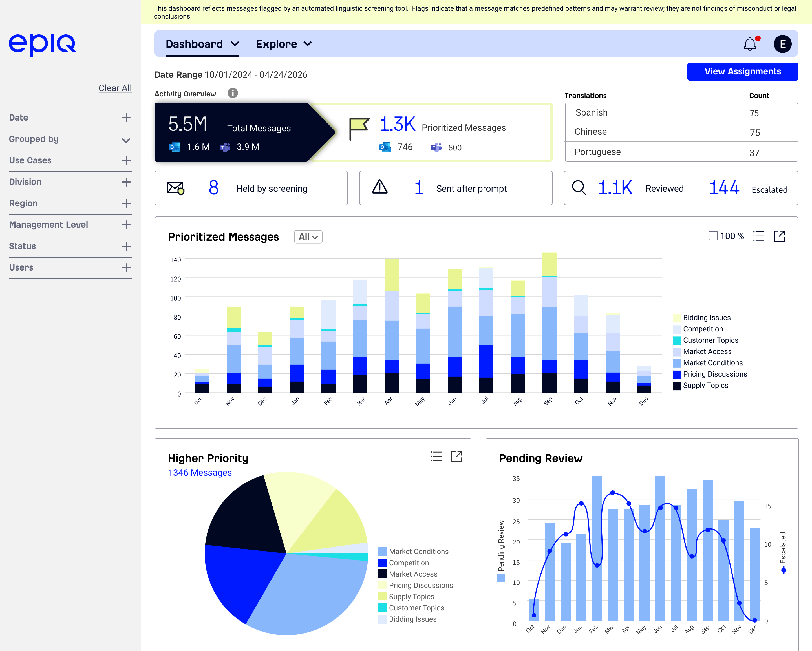Open the Explore menu chevron

click(308, 44)
